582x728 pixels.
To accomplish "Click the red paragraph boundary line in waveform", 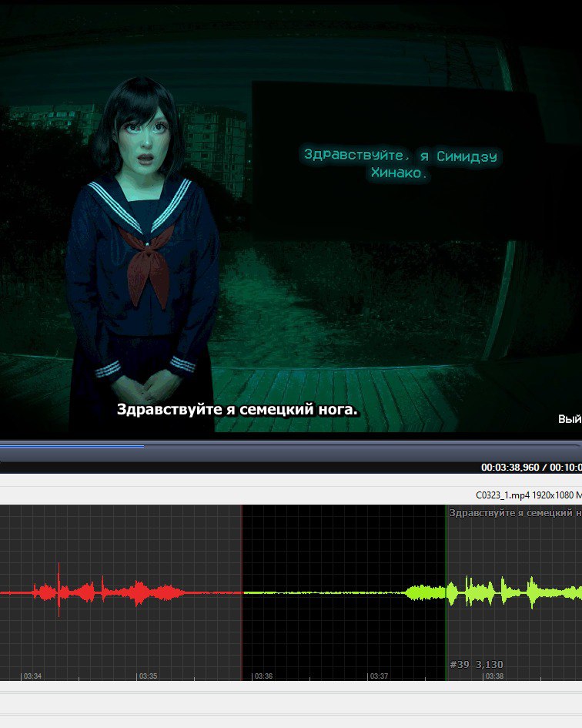I will coord(242,592).
